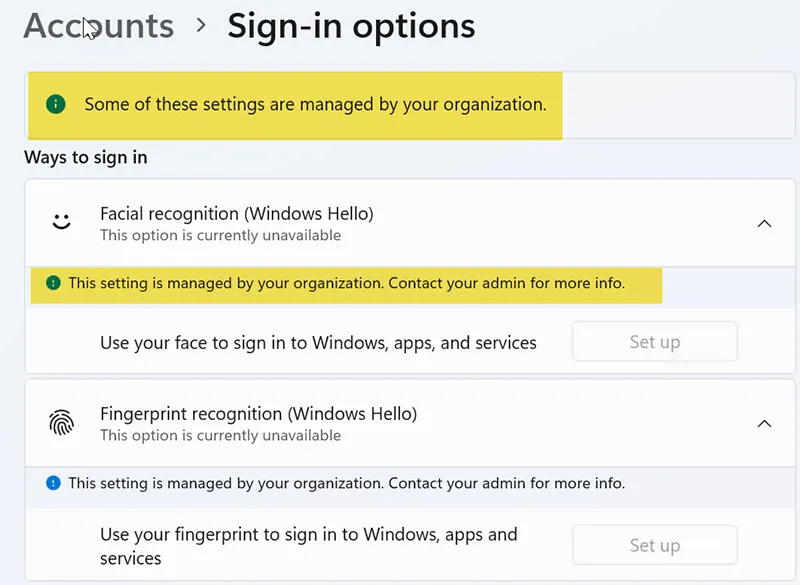This screenshot has height=585, width=800.
Task: Click the Set up button for facial recognition
Action: click(654, 341)
